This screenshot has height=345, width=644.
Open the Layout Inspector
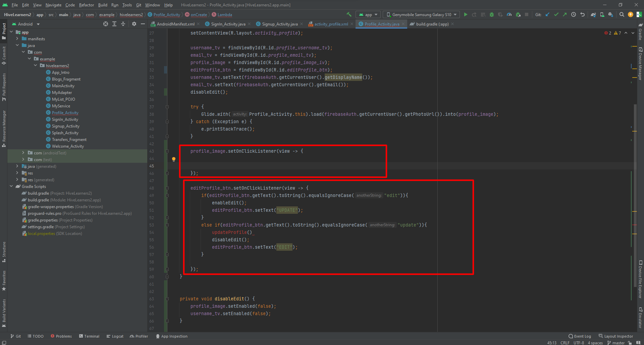coord(616,336)
